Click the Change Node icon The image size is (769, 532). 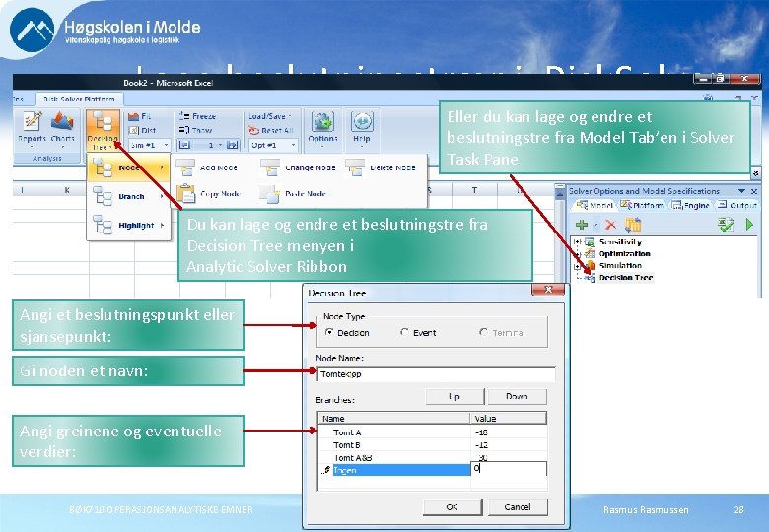pyautogui.click(x=270, y=168)
